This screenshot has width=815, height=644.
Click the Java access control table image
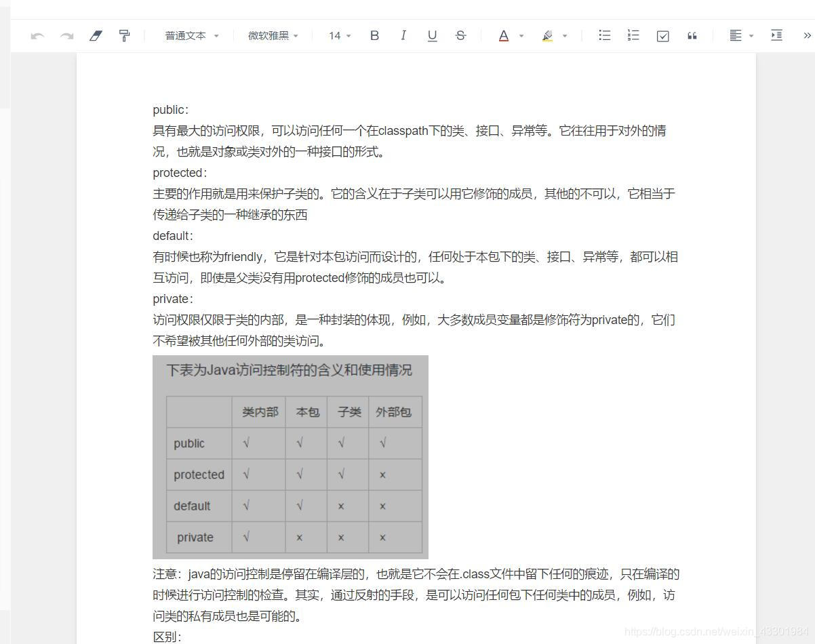coord(290,457)
